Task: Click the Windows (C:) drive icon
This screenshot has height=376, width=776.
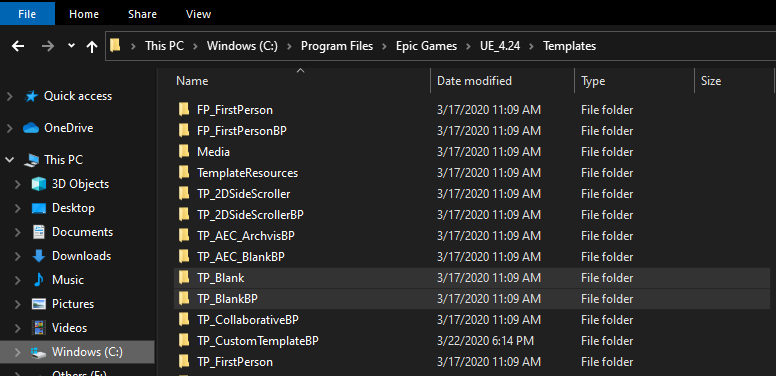Action: pos(39,352)
